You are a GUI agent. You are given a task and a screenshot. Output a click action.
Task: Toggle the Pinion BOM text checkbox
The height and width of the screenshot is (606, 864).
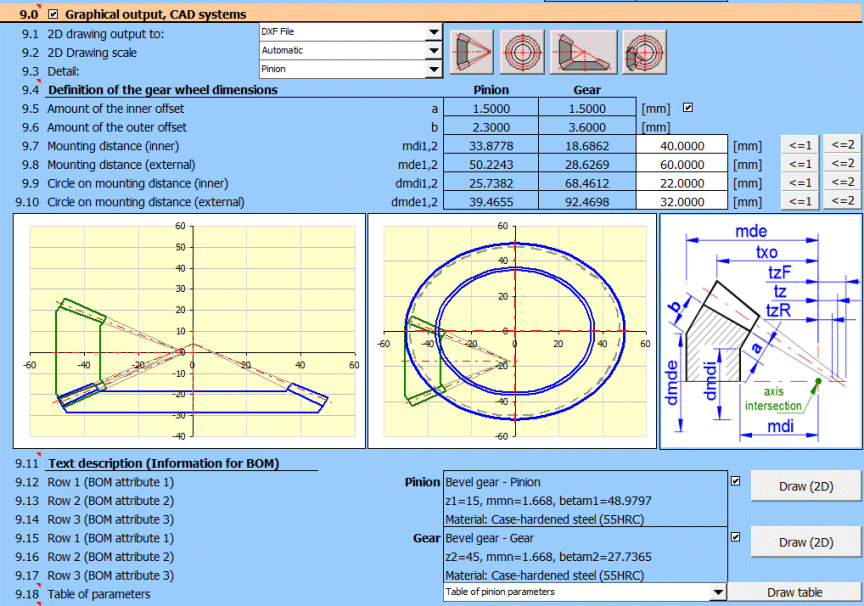[x=736, y=481]
